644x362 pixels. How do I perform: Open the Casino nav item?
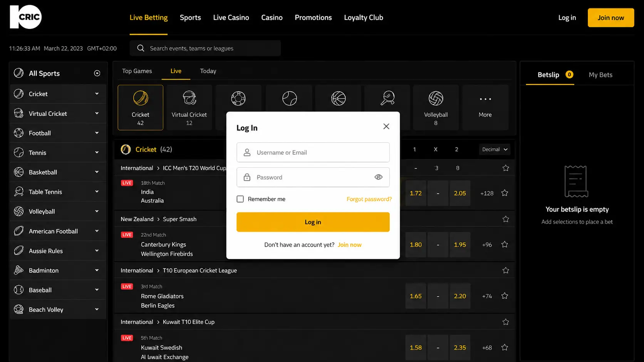272,18
